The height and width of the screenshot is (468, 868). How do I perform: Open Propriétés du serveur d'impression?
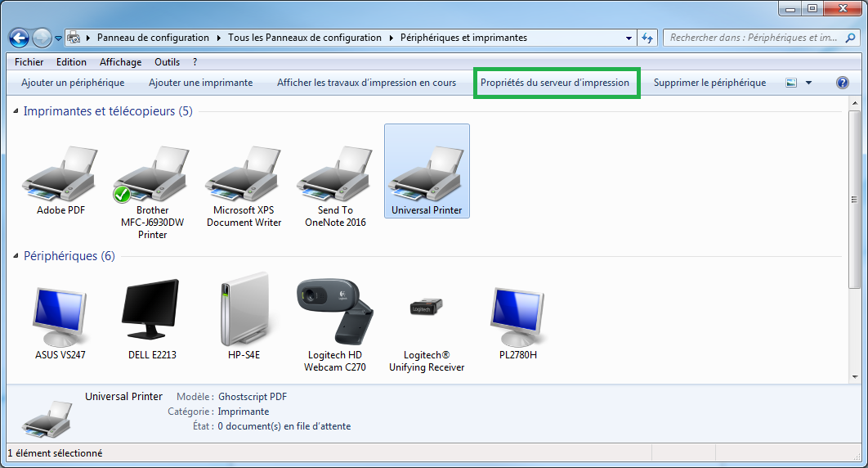[x=555, y=83]
